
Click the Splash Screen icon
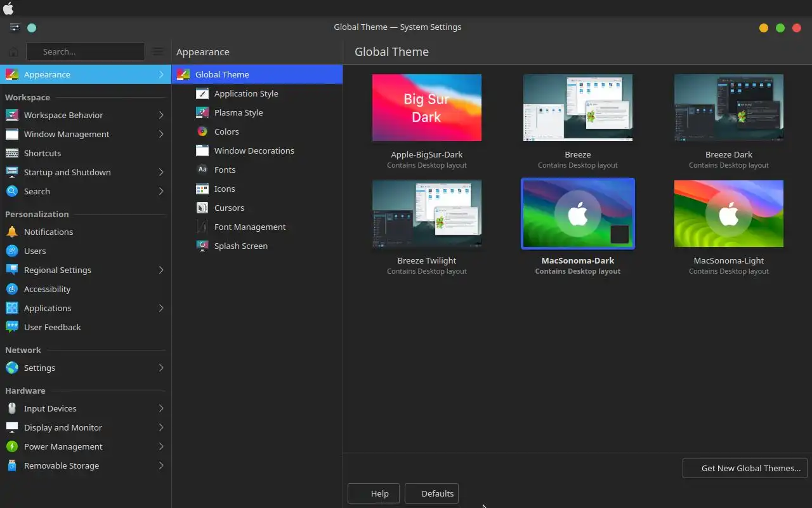coord(202,246)
